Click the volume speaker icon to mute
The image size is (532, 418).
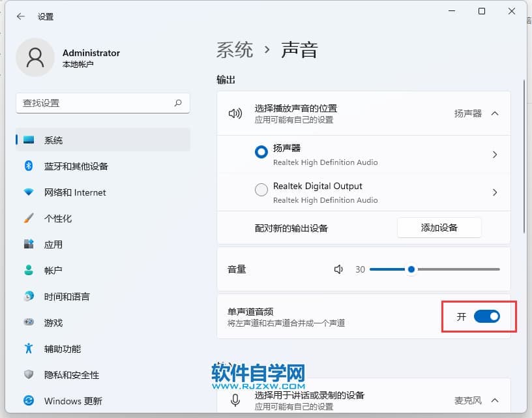(338, 269)
